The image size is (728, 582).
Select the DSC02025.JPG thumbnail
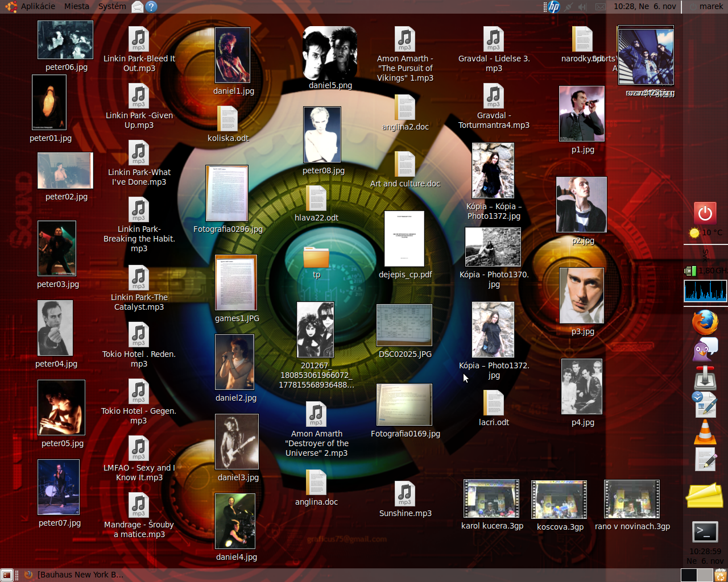[404, 325]
